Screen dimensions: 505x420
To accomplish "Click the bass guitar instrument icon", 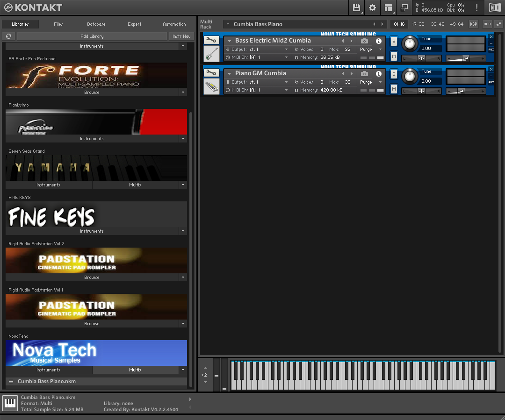I will 212,53.
